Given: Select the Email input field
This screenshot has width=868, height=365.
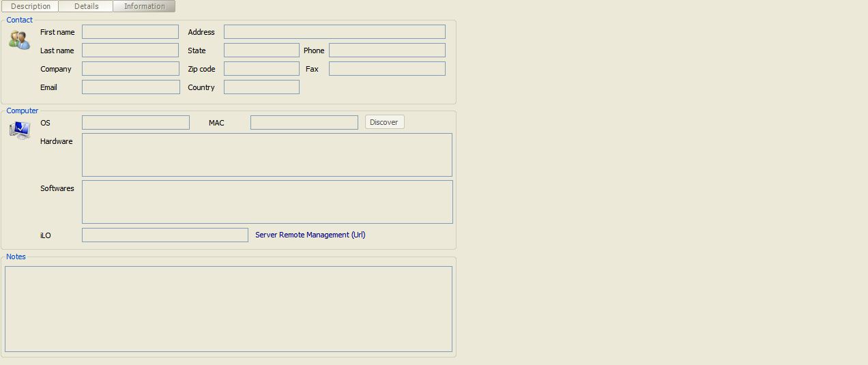Looking at the screenshot, I should [130, 87].
